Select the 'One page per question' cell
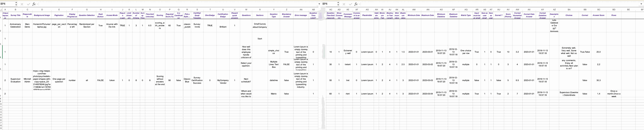 tap(59, 80)
